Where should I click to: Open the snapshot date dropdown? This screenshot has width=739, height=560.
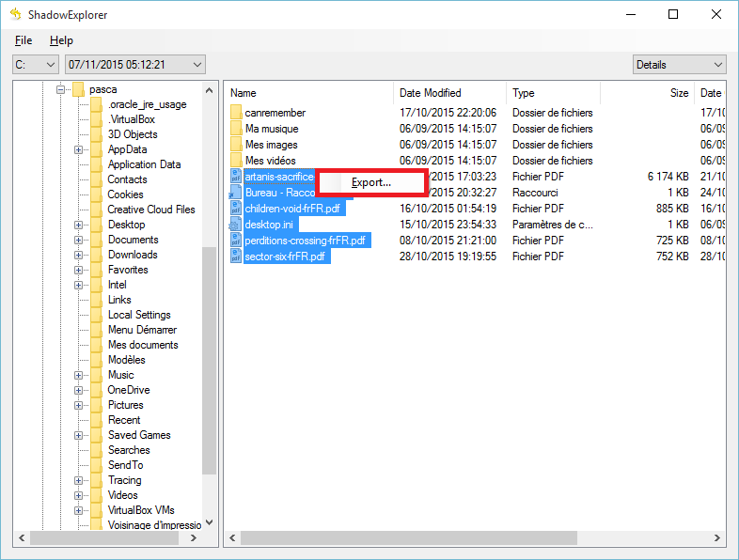(134, 65)
